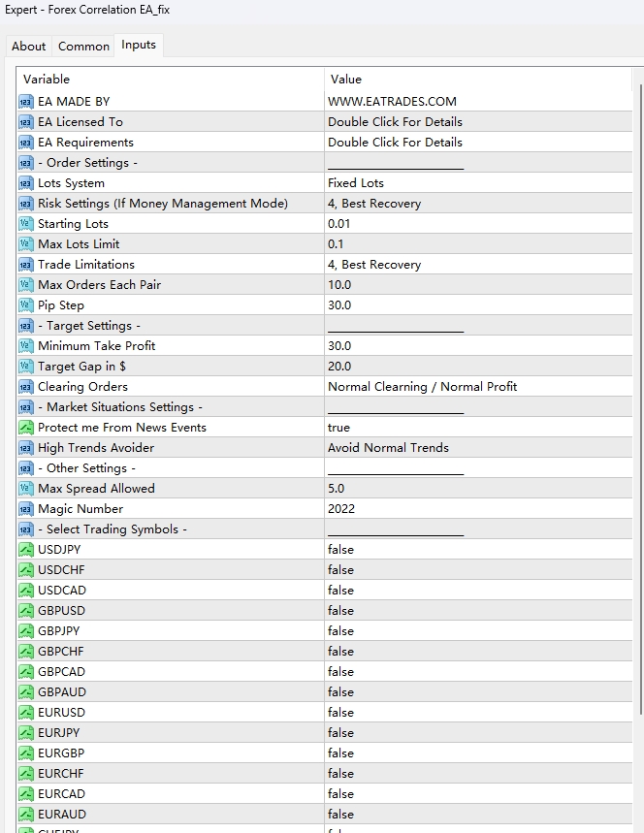Switch to the About tab
The image size is (644, 833).
pyautogui.click(x=28, y=46)
